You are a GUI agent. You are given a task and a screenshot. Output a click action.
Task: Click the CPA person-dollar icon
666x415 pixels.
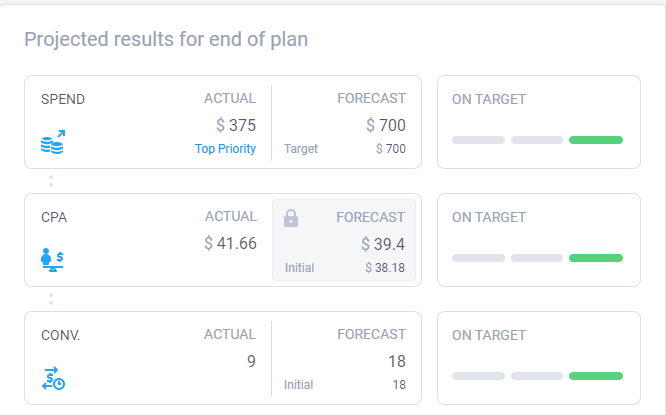(x=52, y=260)
